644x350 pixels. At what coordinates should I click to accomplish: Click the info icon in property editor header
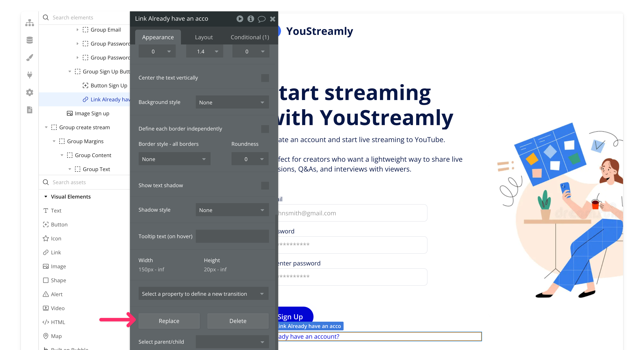250,19
